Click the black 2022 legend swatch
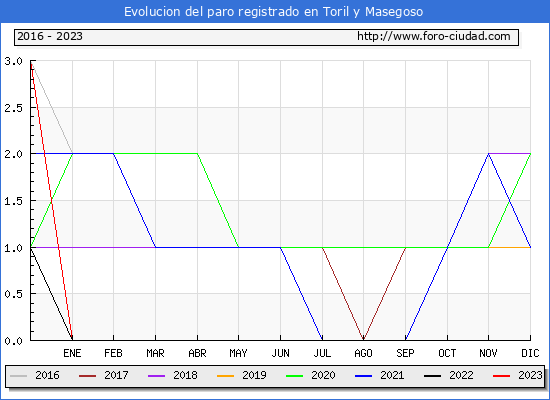 [432, 376]
